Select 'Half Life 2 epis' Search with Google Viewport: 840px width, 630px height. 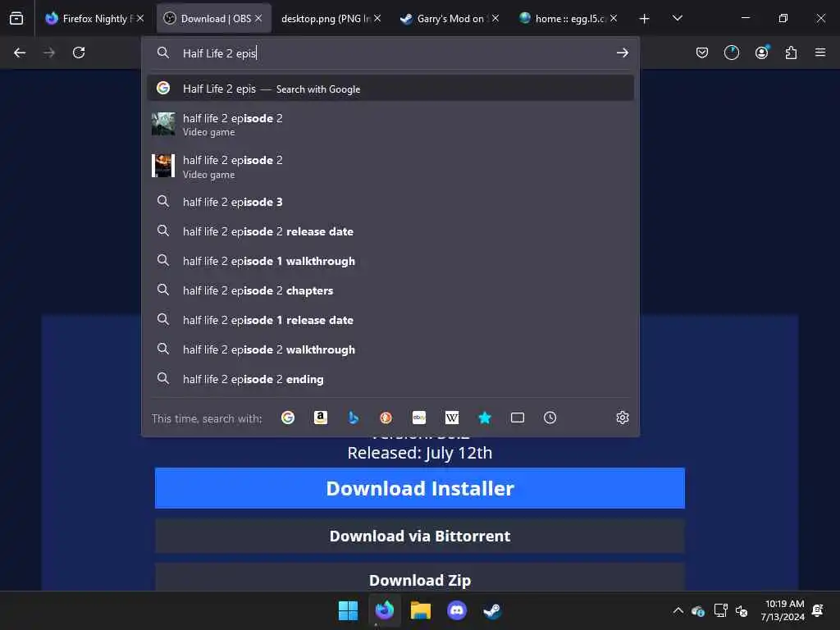coord(390,89)
